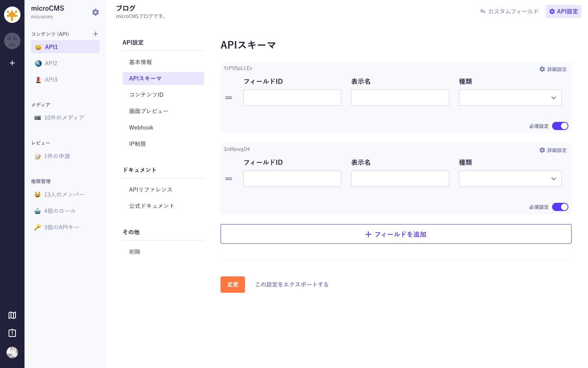Click the add service plus icon
This screenshot has height=368, width=588.
[12, 63]
